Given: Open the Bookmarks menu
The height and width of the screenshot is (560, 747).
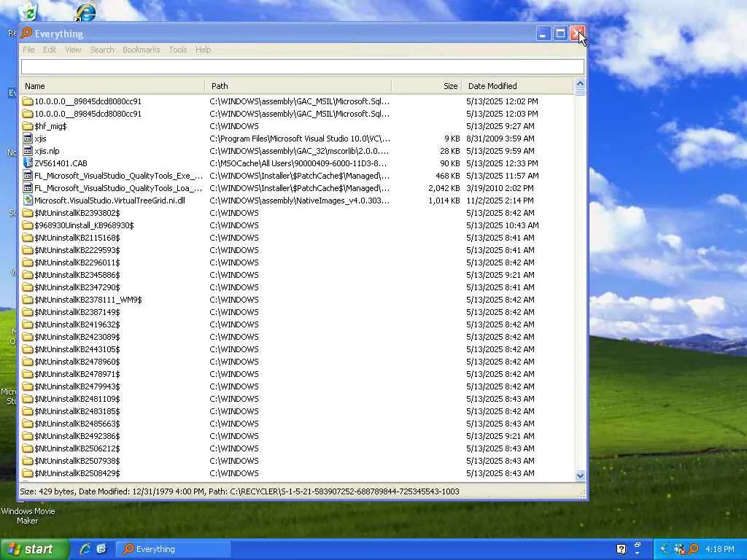Looking at the screenshot, I should click(x=142, y=50).
